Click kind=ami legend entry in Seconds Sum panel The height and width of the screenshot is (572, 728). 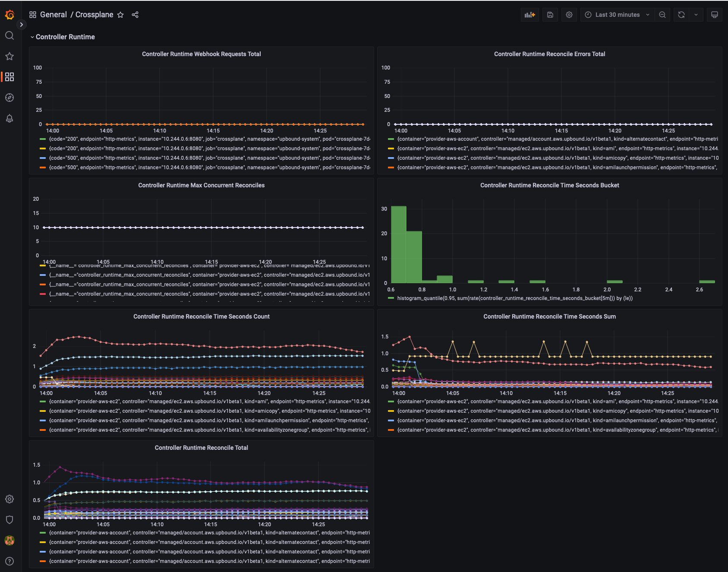pyautogui.click(x=558, y=401)
